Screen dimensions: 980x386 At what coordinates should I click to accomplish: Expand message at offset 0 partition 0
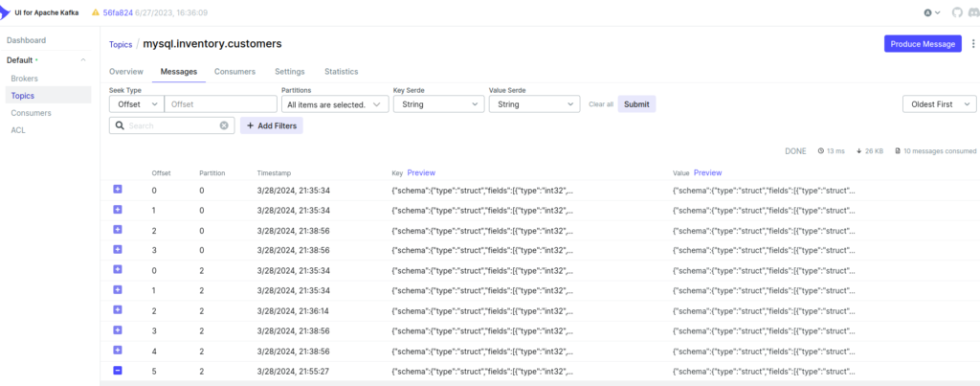coord(118,190)
